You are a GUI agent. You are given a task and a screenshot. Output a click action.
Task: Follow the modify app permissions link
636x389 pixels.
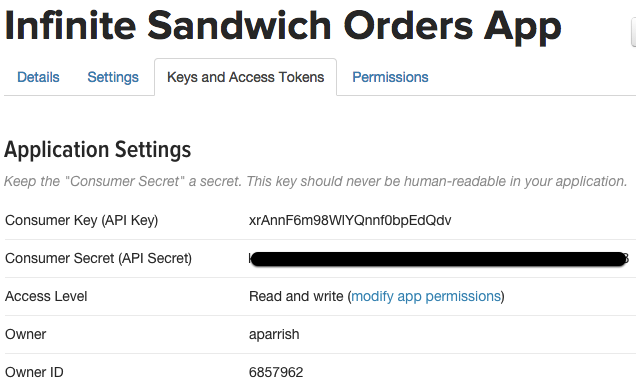point(425,297)
